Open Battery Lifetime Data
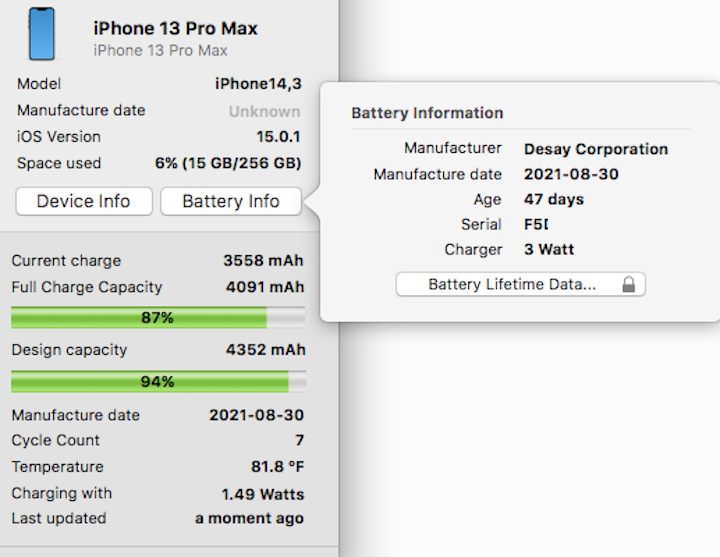The width and height of the screenshot is (720, 557). click(x=521, y=284)
